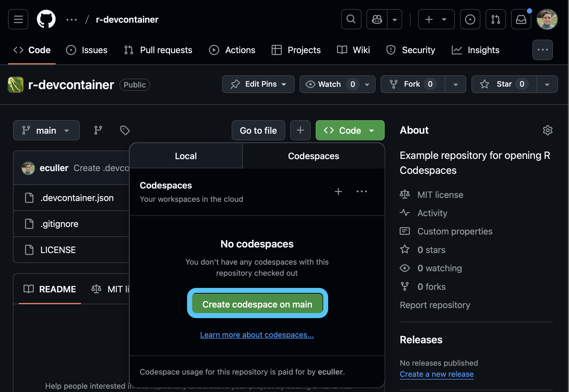569x392 pixels.
Task: Open the Actions tab
Action: pos(232,50)
